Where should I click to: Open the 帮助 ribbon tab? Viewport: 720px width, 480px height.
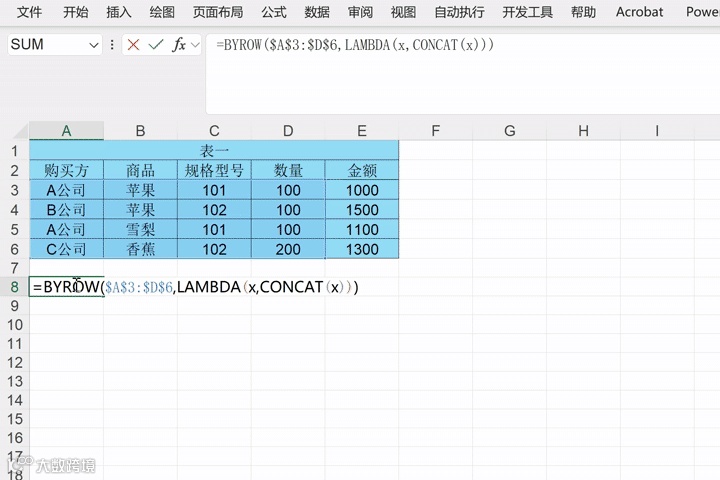(x=583, y=12)
